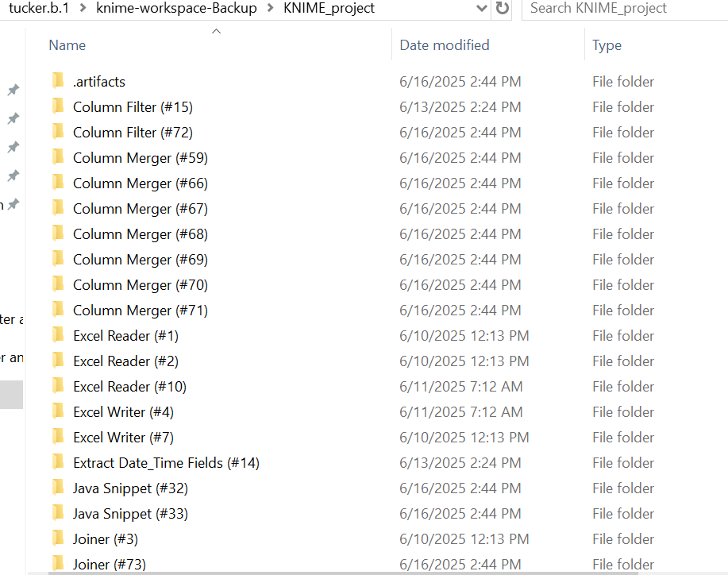Click the KNIME_project breadcrumb segment
The height and width of the screenshot is (575, 728).
[x=329, y=8]
